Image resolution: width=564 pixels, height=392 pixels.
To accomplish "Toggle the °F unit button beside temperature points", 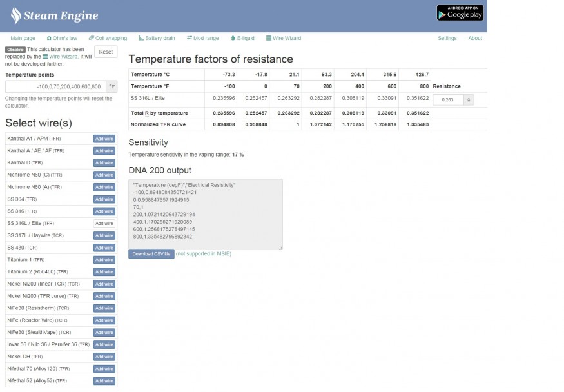I will pyautogui.click(x=112, y=86).
